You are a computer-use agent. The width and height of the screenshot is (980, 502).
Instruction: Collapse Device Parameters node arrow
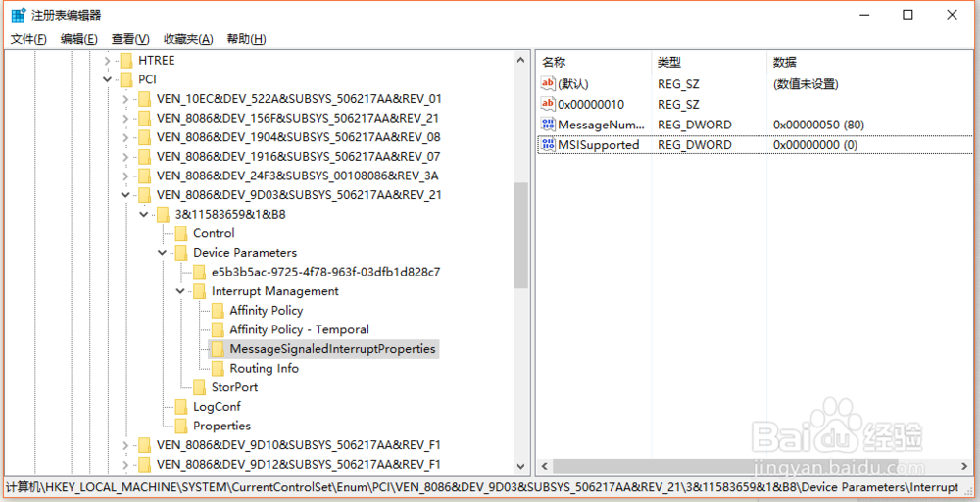pos(163,253)
